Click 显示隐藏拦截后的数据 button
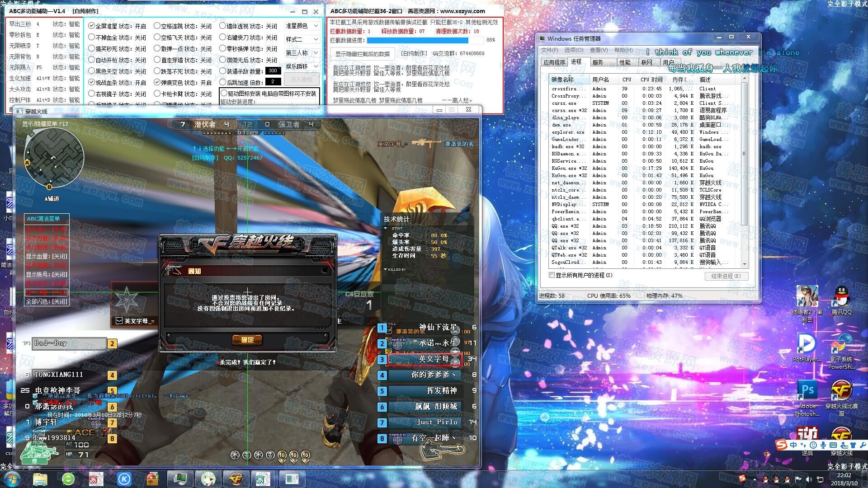 (x=362, y=54)
